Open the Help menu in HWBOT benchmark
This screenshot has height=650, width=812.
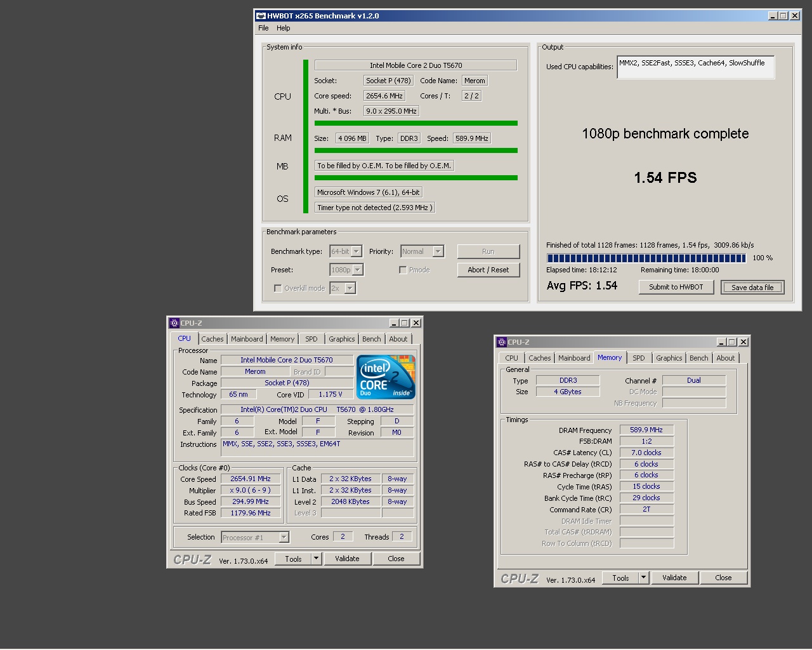[284, 28]
